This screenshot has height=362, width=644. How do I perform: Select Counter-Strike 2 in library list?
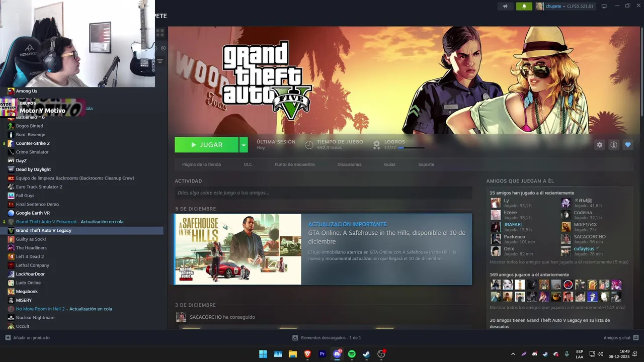click(33, 143)
